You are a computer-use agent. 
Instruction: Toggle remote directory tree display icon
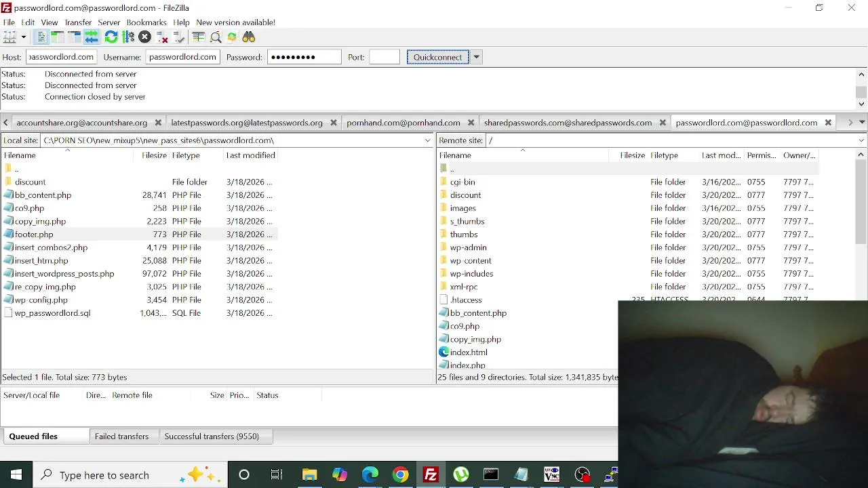[x=75, y=37]
